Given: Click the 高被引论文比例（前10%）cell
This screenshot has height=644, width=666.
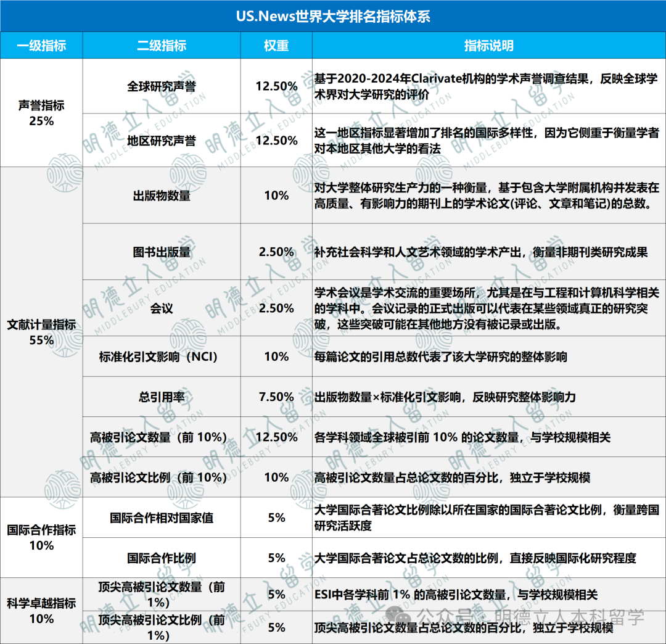Looking at the screenshot, I should [x=162, y=477].
